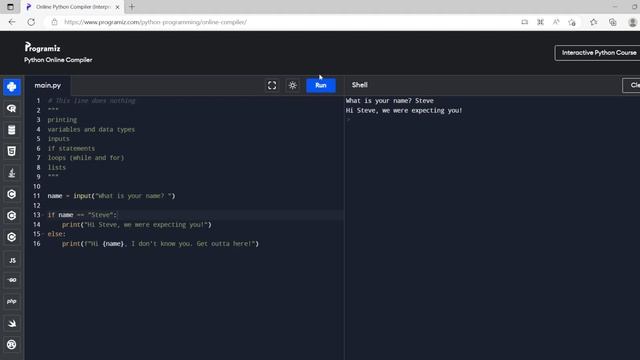The image size is (640, 360).
Task: Click shell output "Hi Steve, we were expecting you!"
Action: tap(404, 110)
